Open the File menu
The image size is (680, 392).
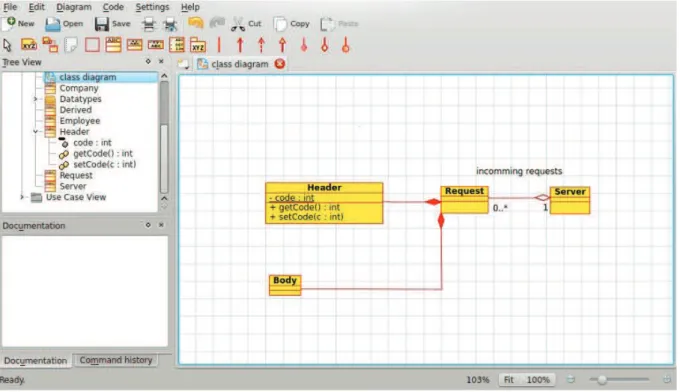pos(10,7)
